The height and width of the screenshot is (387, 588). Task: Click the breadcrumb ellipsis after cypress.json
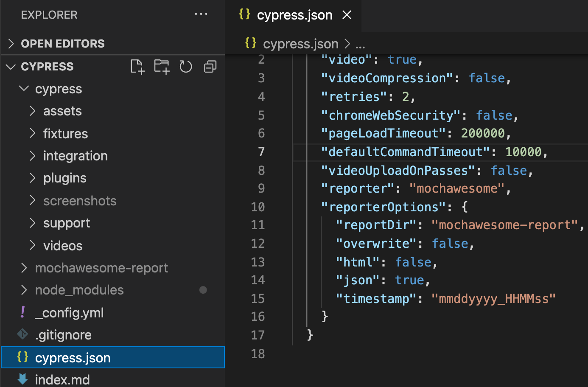[360, 45]
